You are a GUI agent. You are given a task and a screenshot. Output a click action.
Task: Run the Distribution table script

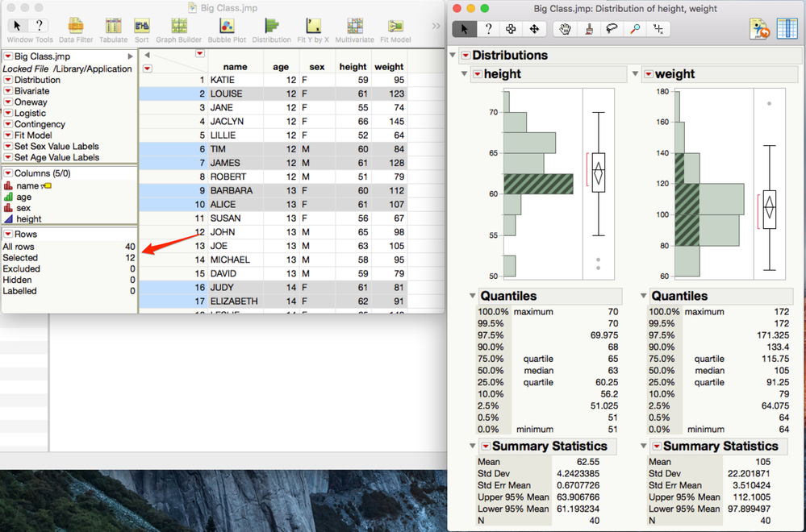[x=8, y=80]
